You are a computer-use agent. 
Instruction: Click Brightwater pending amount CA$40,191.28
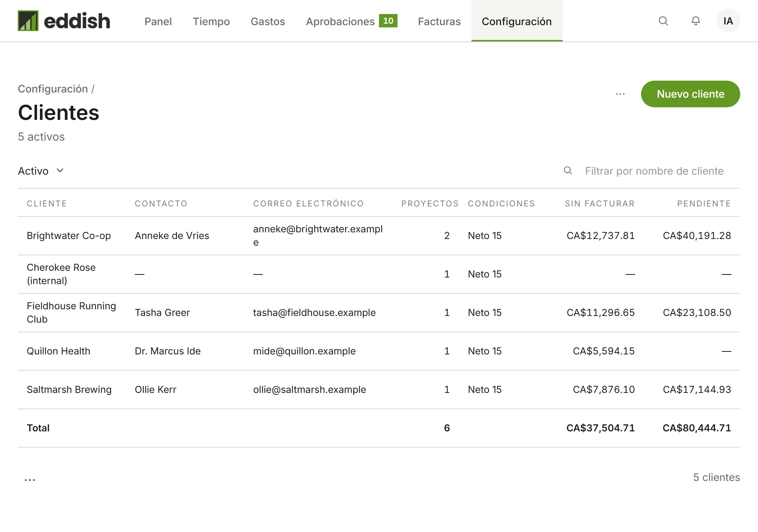point(697,236)
